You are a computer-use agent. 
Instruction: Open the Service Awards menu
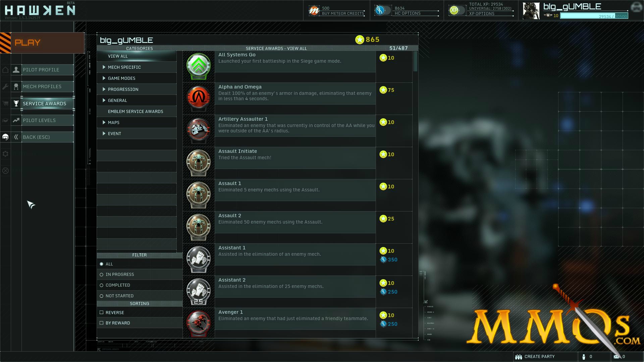pyautogui.click(x=47, y=103)
